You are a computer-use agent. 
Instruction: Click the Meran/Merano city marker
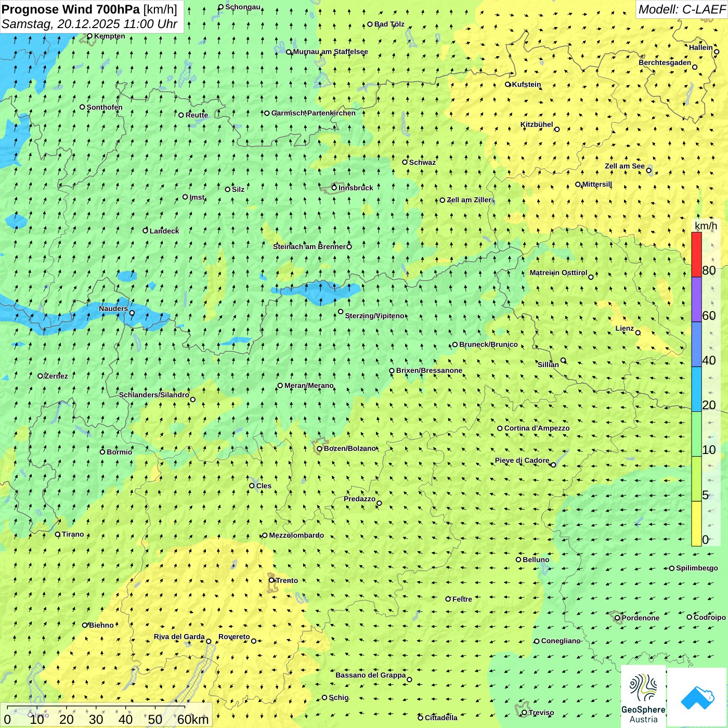pyautogui.click(x=280, y=385)
